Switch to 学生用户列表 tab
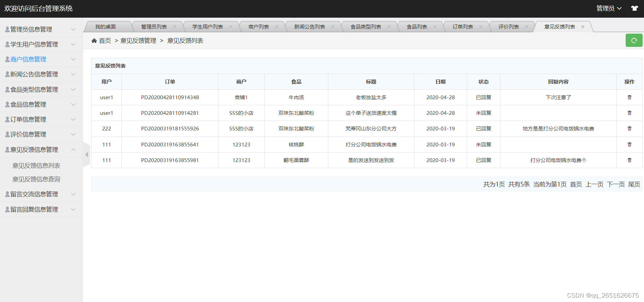 pyautogui.click(x=208, y=26)
